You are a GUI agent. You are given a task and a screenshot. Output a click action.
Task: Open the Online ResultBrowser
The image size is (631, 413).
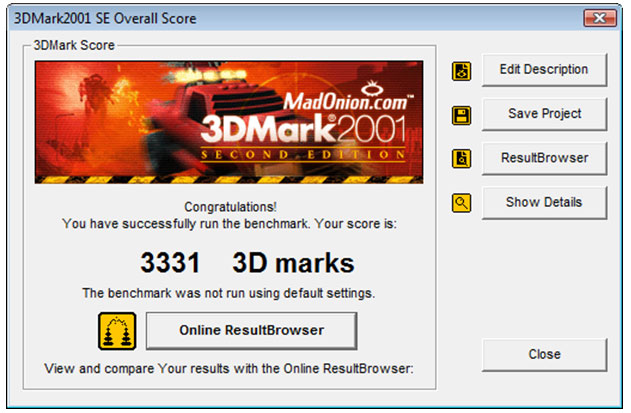252,331
